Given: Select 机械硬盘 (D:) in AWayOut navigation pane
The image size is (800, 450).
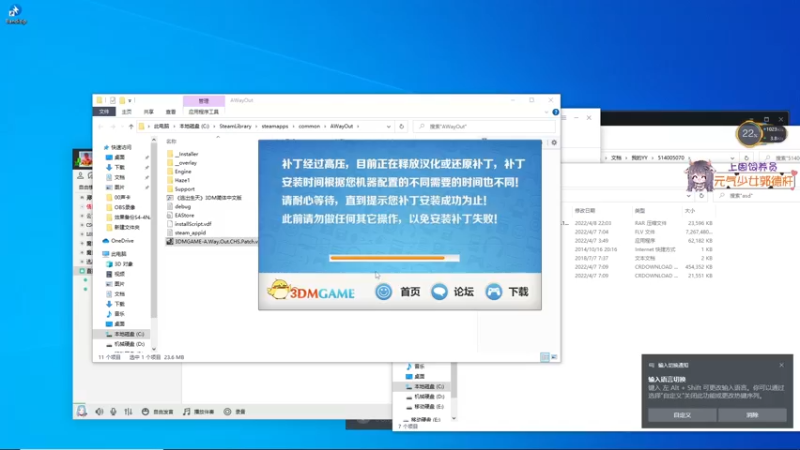Looking at the screenshot, I should 125,344.
